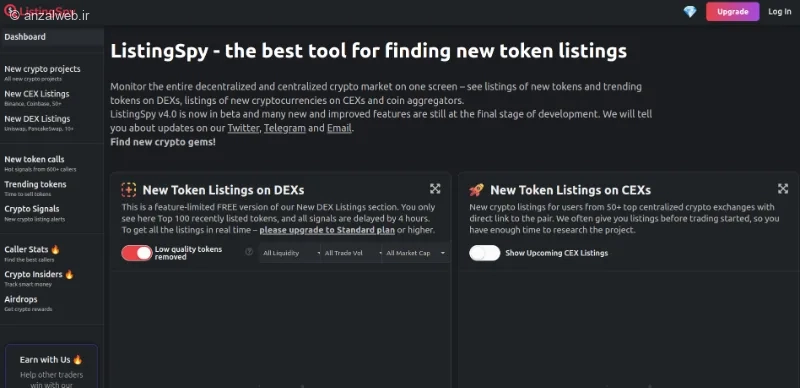Expand the New Token Listings on DEXs panel

pos(435,189)
